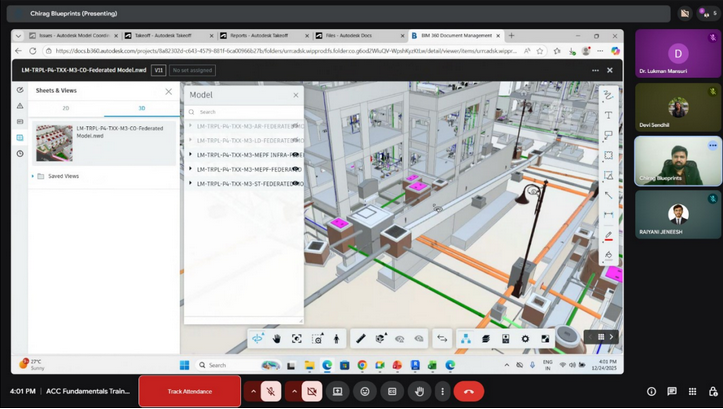Switch to the 2D sheets tab
Viewport: 723px width, 409px height.
pyautogui.click(x=66, y=108)
